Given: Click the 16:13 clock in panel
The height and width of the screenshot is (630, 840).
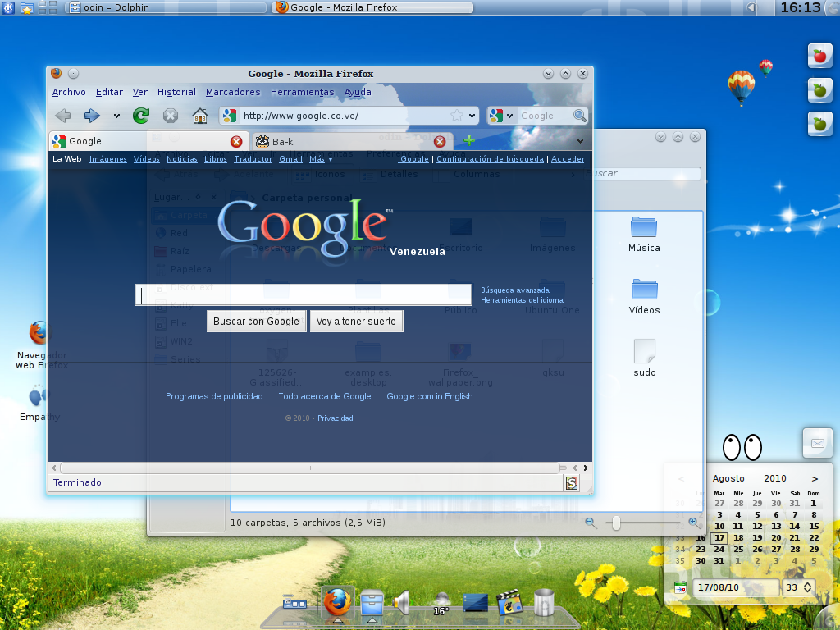Looking at the screenshot, I should [x=801, y=7].
